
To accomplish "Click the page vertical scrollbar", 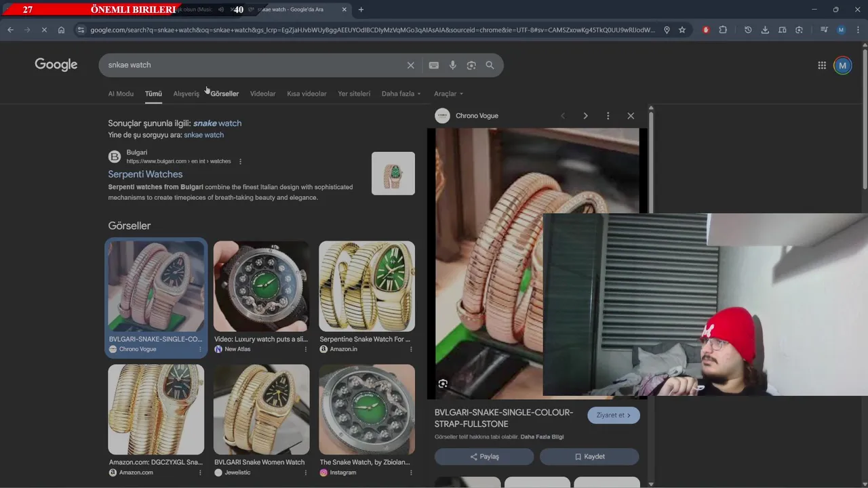I will (x=865, y=119).
